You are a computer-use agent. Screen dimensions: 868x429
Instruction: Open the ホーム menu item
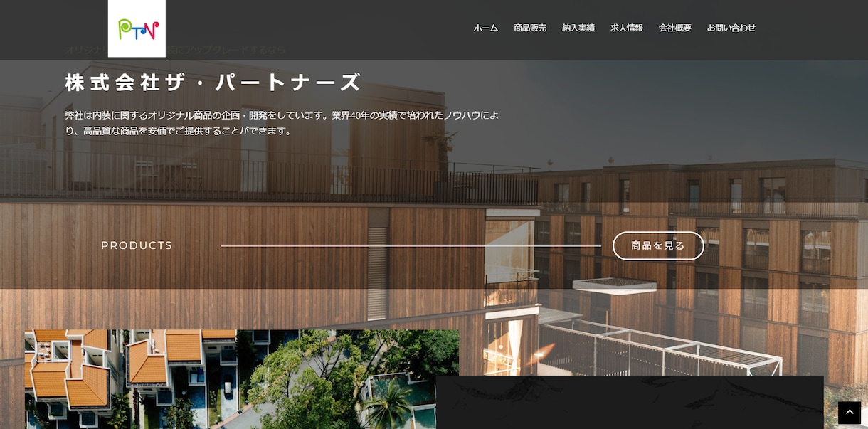(x=486, y=28)
